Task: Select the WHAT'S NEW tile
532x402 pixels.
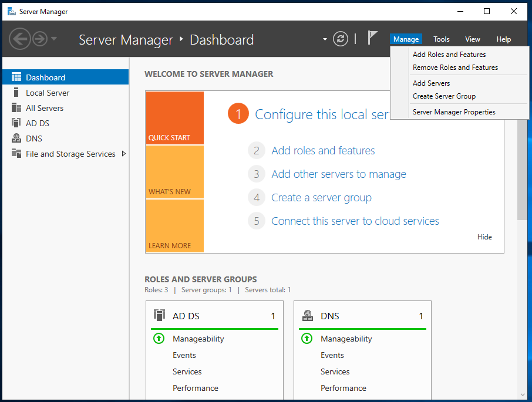Action: click(175, 172)
